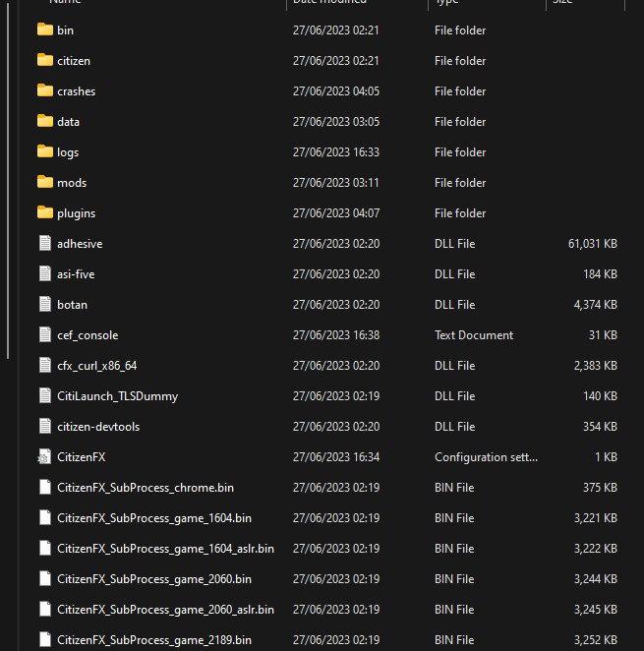Select the adhesive DLL file icon
Viewport: 644px width, 651px height.
click(44, 243)
